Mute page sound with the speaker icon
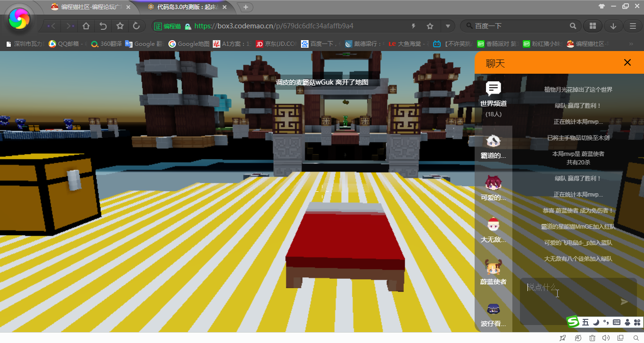 [x=606, y=338]
